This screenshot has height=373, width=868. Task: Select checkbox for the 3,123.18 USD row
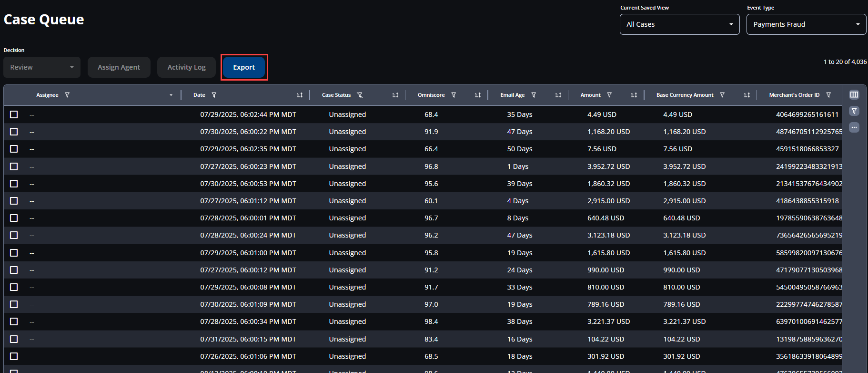(14, 235)
